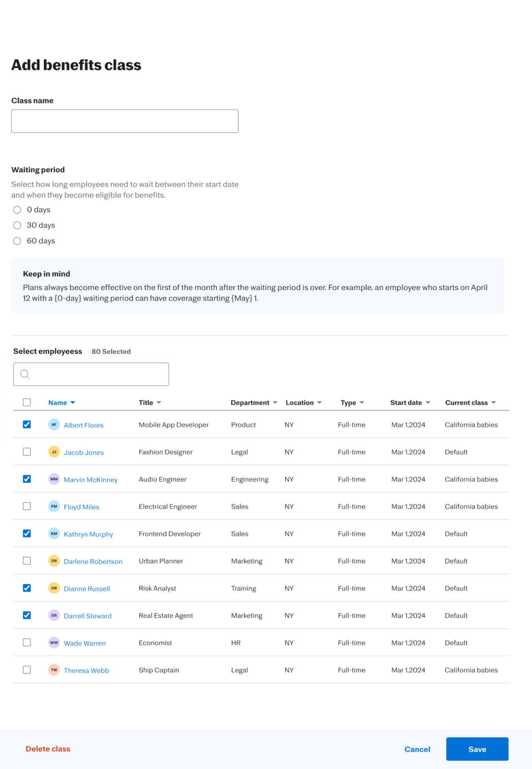Image resolution: width=532 pixels, height=769 pixels.
Task: Click 'Risk Analyst' title cell
Action: coord(157,588)
